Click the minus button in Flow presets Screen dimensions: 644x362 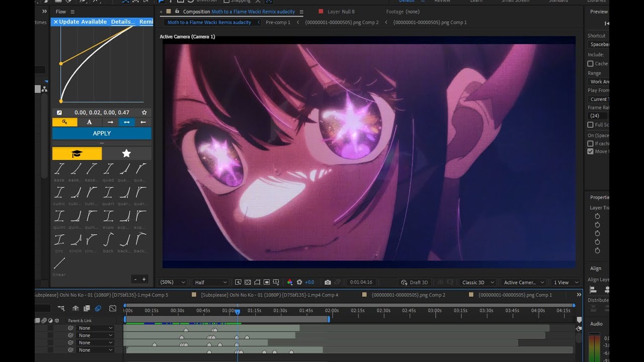click(x=135, y=279)
